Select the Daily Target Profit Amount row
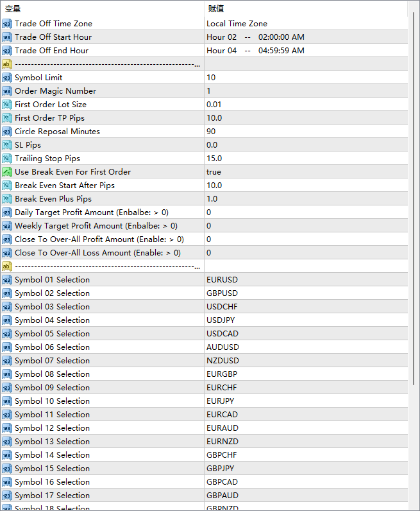 [92, 212]
